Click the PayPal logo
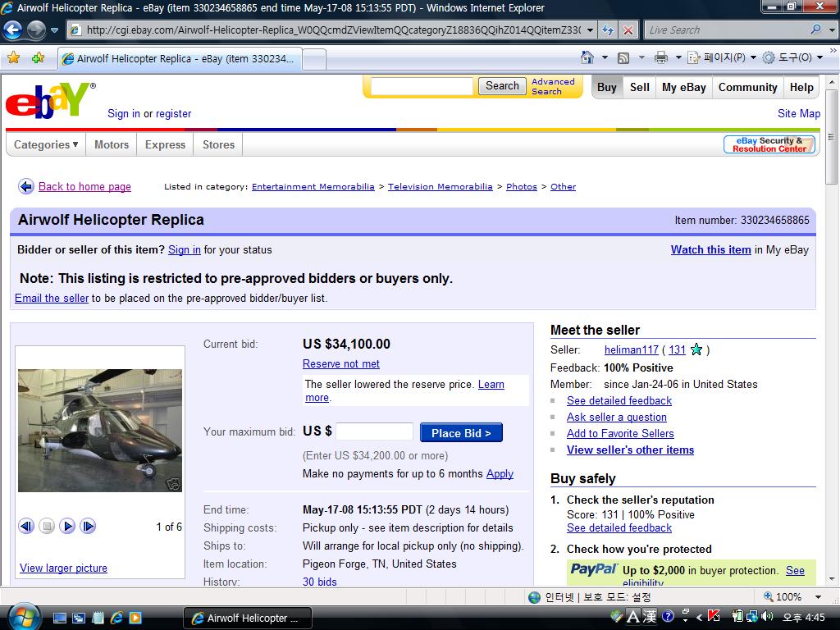Image resolution: width=840 pixels, height=630 pixels. pyautogui.click(x=594, y=569)
